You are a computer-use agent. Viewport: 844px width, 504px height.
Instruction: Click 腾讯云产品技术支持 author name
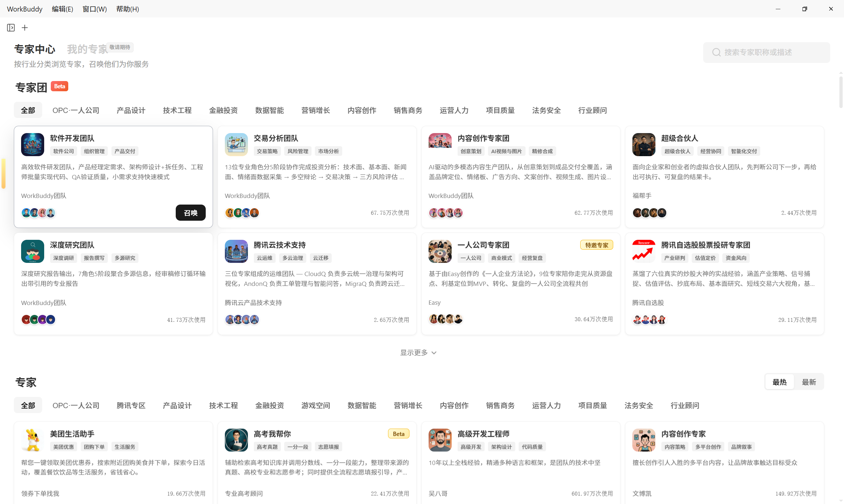coord(253,303)
